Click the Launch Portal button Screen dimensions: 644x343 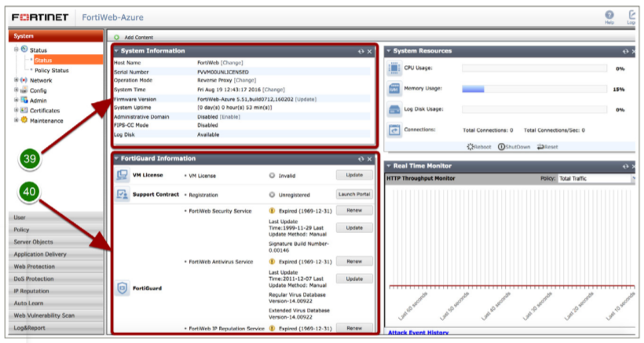pos(354,195)
